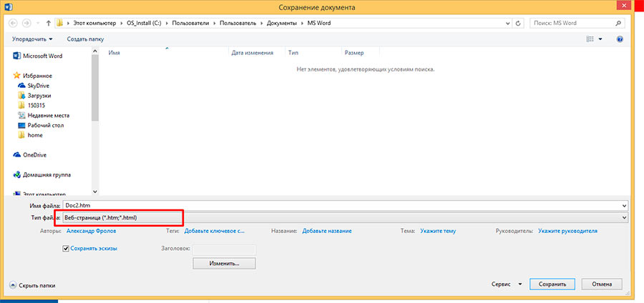Open recent locations dropdown arrow
Image resolution: width=644 pixels, height=303 pixels.
point(38,24)
